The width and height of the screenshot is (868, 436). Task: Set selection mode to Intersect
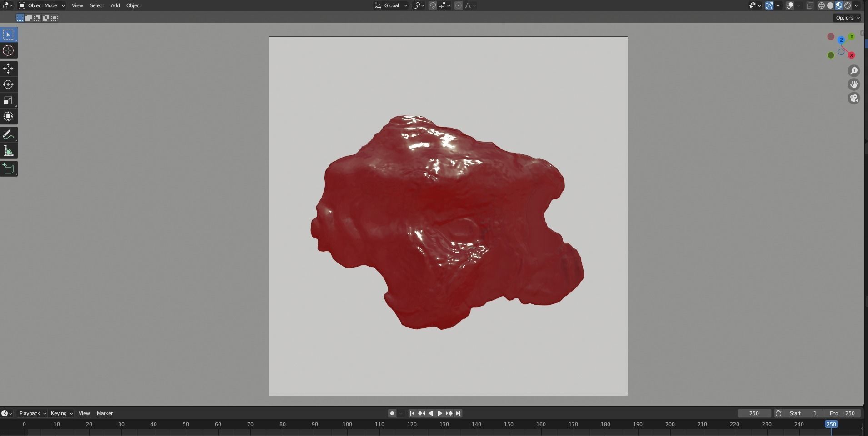[55, 18]
